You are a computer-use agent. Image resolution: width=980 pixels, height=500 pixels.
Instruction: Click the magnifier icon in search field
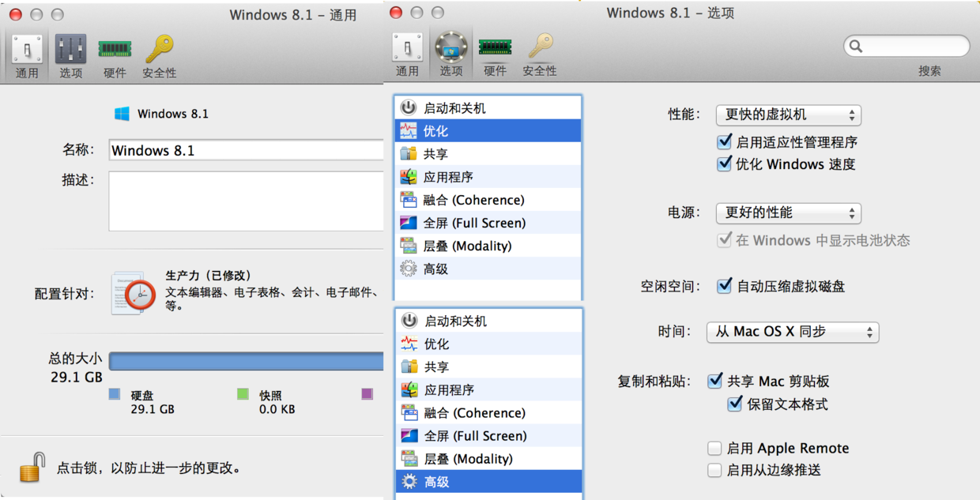pyautogui.click(x=856, y=47)
